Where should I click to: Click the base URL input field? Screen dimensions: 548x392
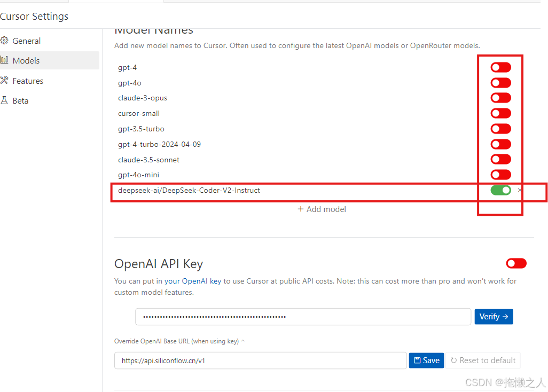tap(260, 360)
